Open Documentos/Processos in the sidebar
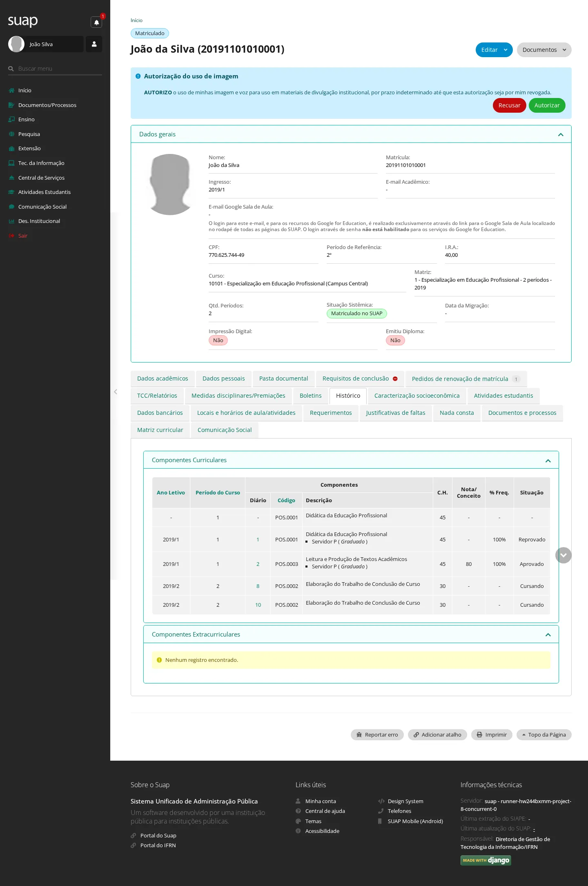 pos(47,105)
